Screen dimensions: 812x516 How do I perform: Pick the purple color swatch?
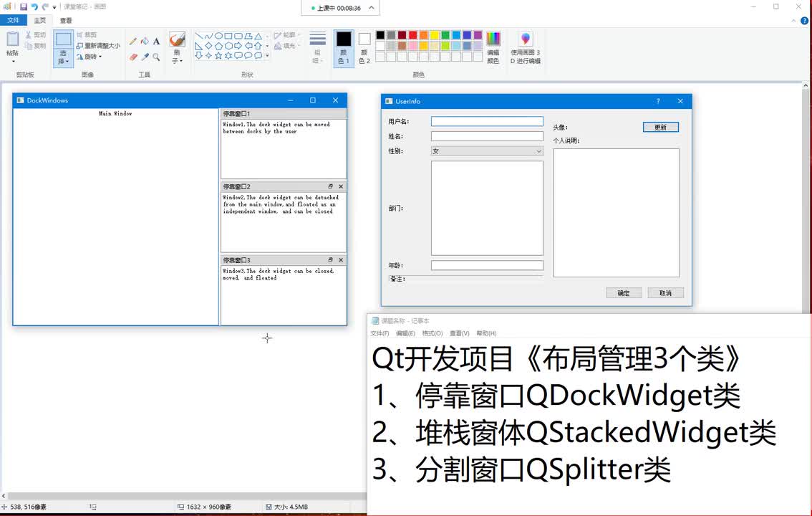click(x=478, y=34)
